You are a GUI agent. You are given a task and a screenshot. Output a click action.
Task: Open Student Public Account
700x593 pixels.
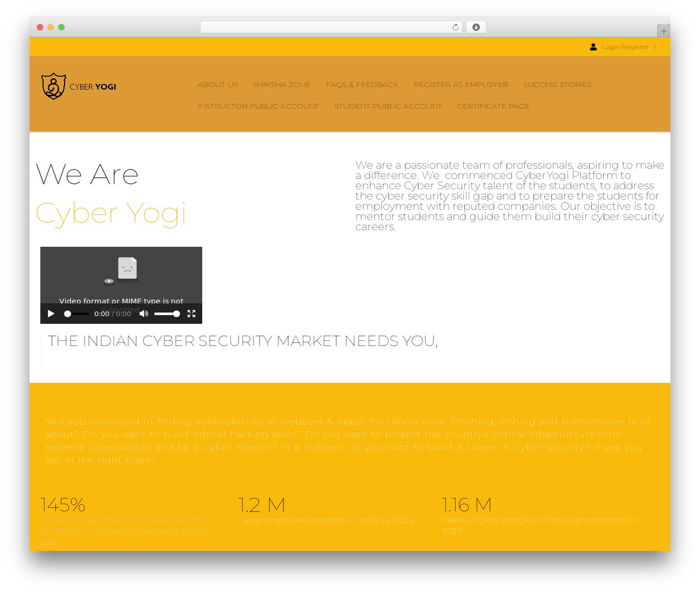(x=388, y=106)
